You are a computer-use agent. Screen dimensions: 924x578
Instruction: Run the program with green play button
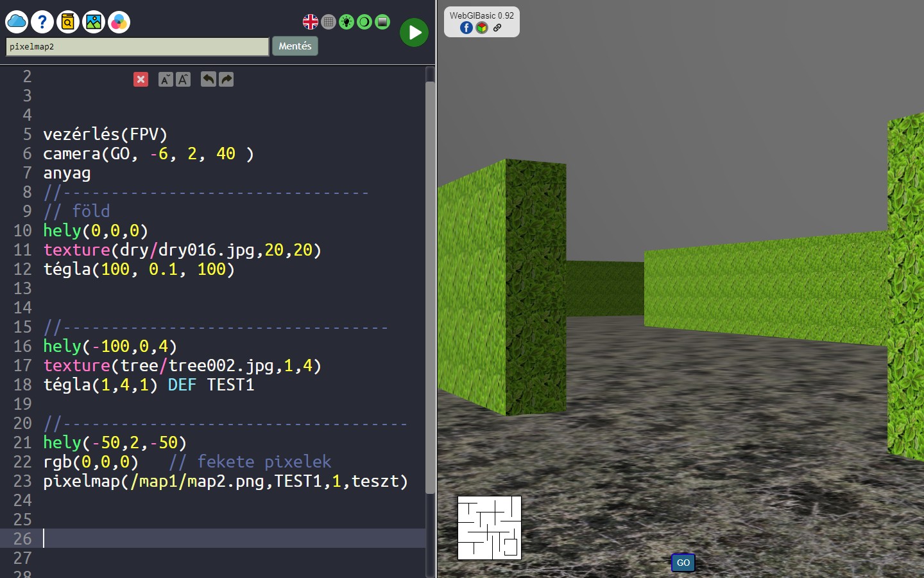(415, 32)
